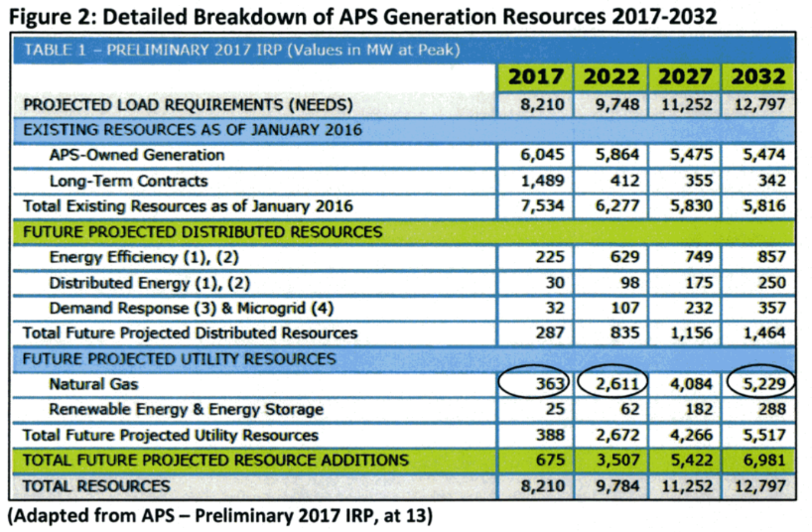Click the 5,816 total existing resources value

[x=764, y=205]
